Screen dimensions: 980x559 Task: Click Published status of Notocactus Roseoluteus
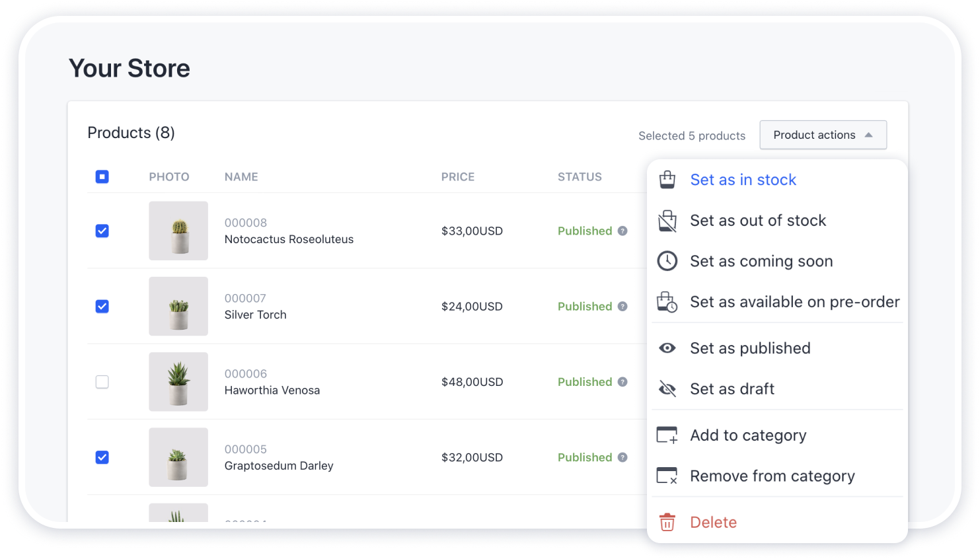click(585, 231)
